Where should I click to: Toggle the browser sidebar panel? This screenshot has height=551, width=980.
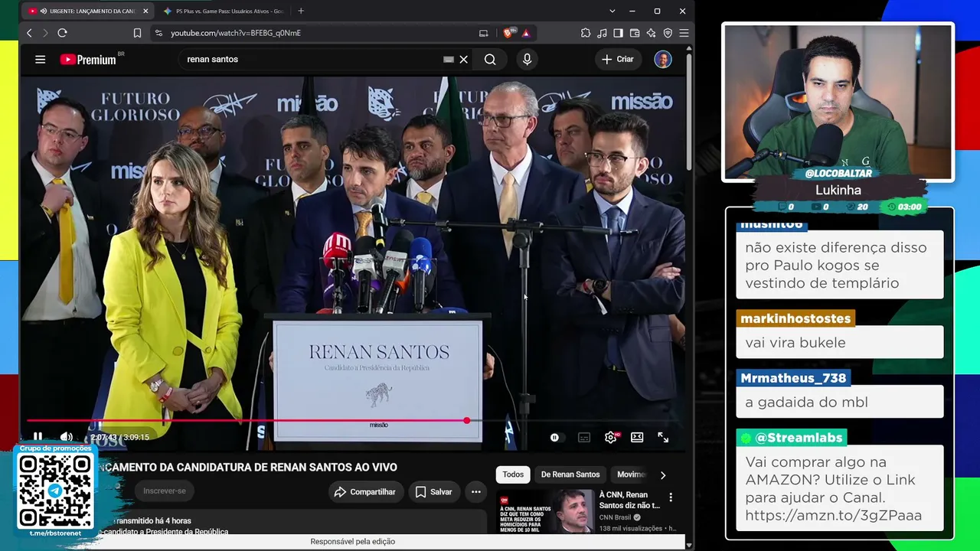pyautogui.click(x=618, y=33)
